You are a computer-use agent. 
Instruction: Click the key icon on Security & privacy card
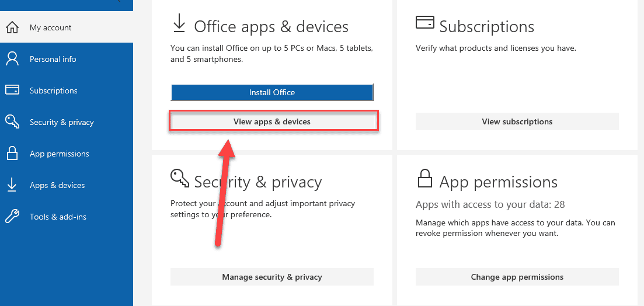179,178
